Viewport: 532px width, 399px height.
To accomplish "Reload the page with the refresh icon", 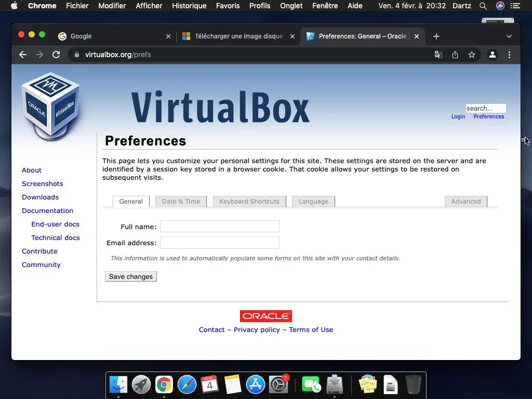I will pyautogui.click(x=56, y=55).
